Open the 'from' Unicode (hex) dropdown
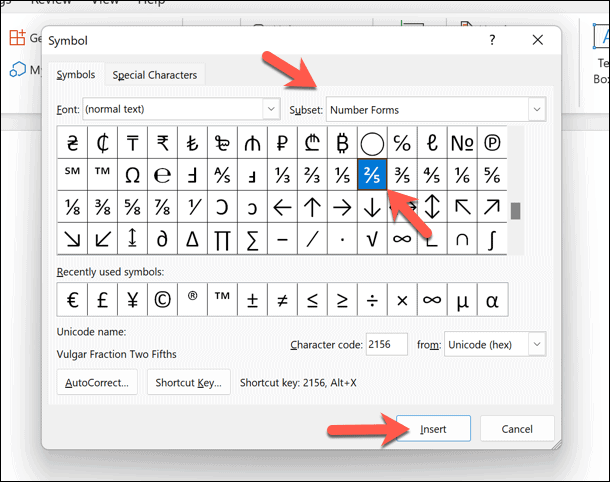Screen dimensions: 610x482 point(537,344)
